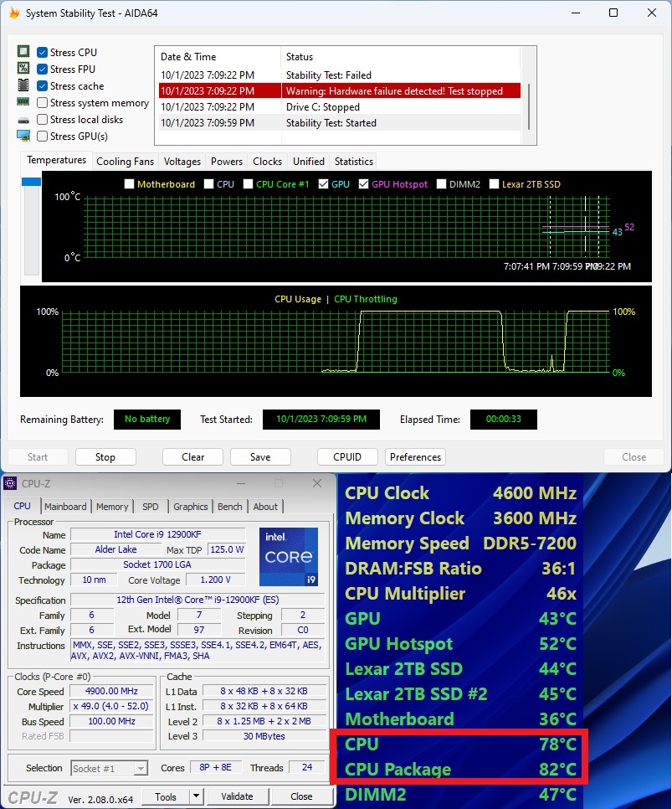This screenshot has height=809, width=672.
Task: Click the RAM module icon beside Stress system memory
Action: pyautogui.click(x=23, y=102)
